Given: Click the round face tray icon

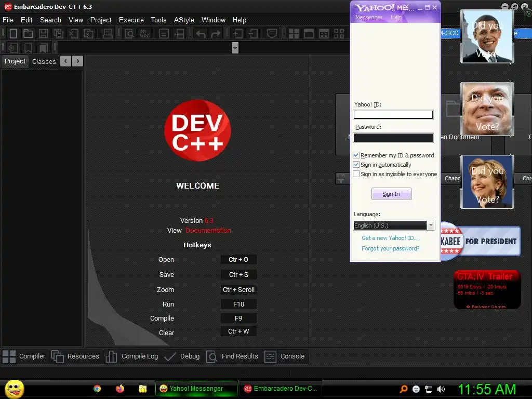Looking at the screenshot, I should 416,389.
